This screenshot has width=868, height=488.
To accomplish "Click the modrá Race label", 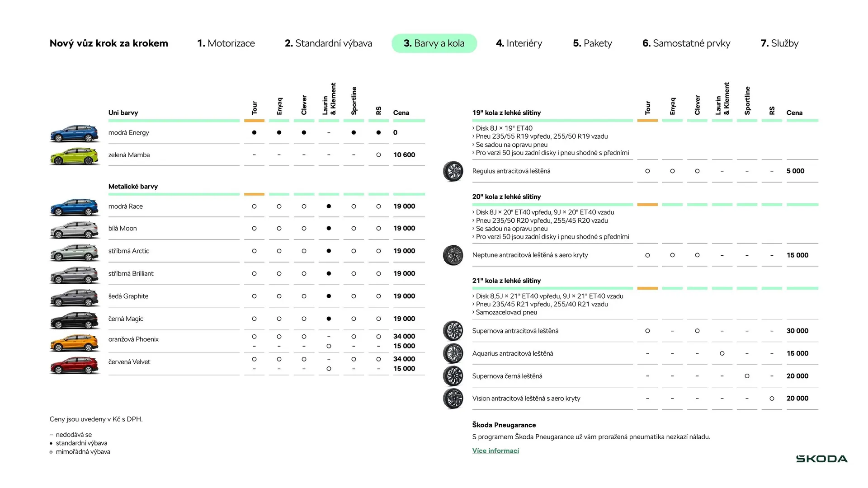I will [x=125, y=206].
